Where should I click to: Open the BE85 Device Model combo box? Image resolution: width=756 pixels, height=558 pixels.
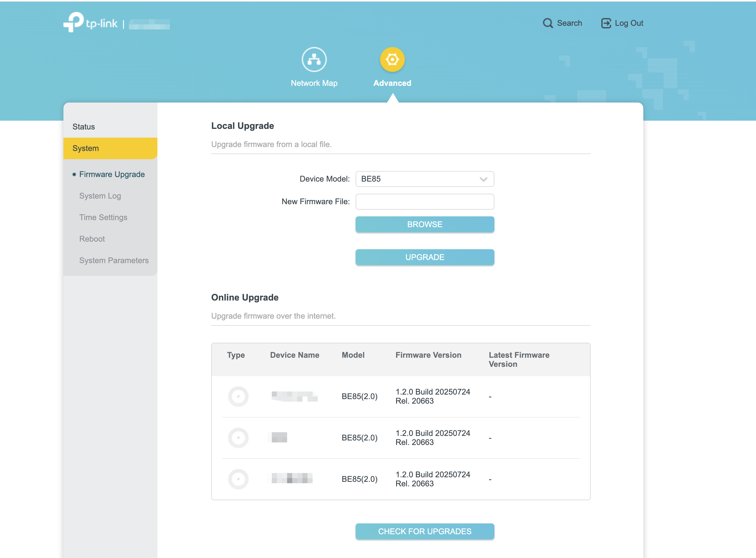(419, 179)
